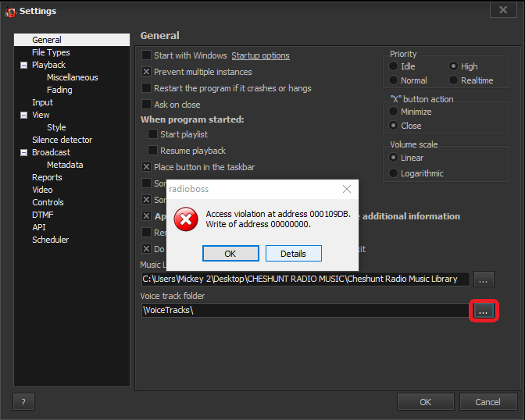Image resolution: width=525 pixels, height=420 pixels.
Task: Open the Startup options link
Action: pyautogui.click(x=260, y=55)
